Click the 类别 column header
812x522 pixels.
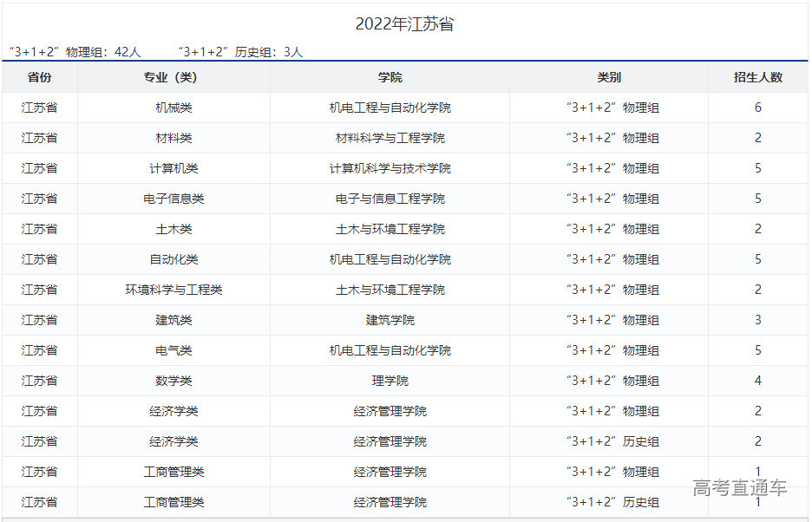609,77
